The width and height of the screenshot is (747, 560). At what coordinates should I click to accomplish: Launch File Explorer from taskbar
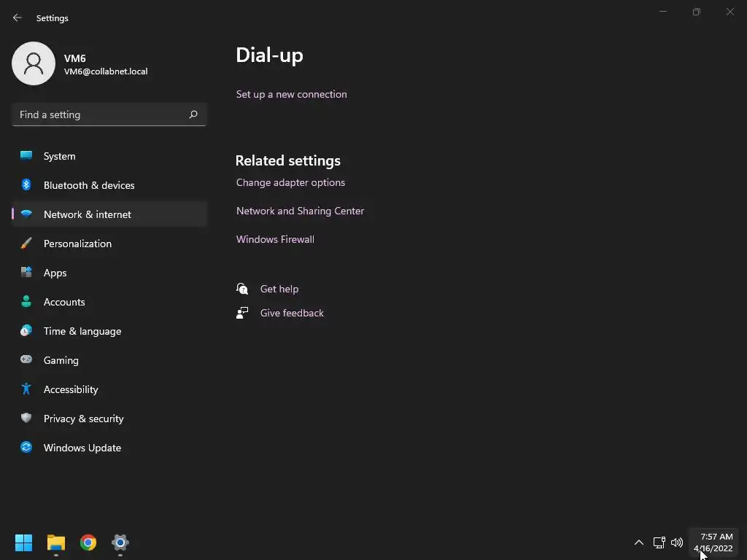[56, 542]
